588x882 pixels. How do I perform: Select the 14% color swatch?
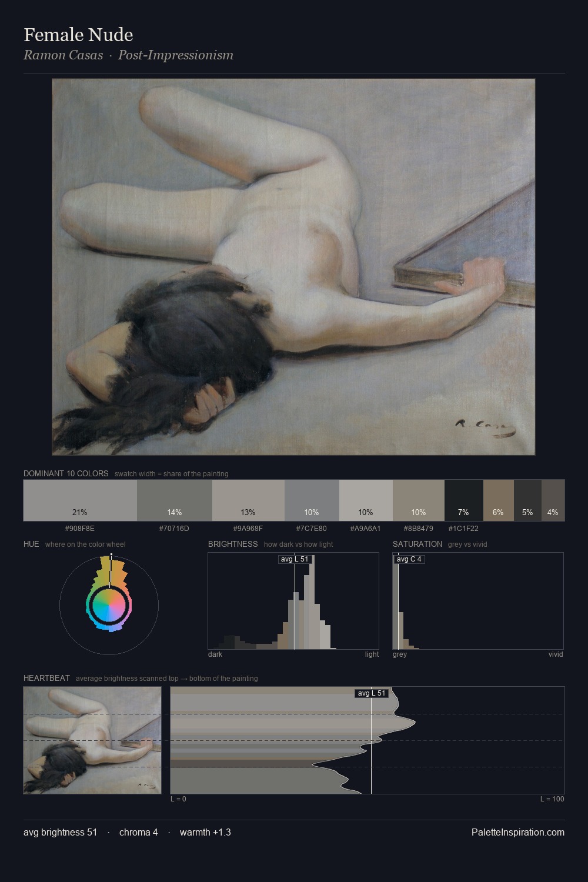[x=175, y=500]
